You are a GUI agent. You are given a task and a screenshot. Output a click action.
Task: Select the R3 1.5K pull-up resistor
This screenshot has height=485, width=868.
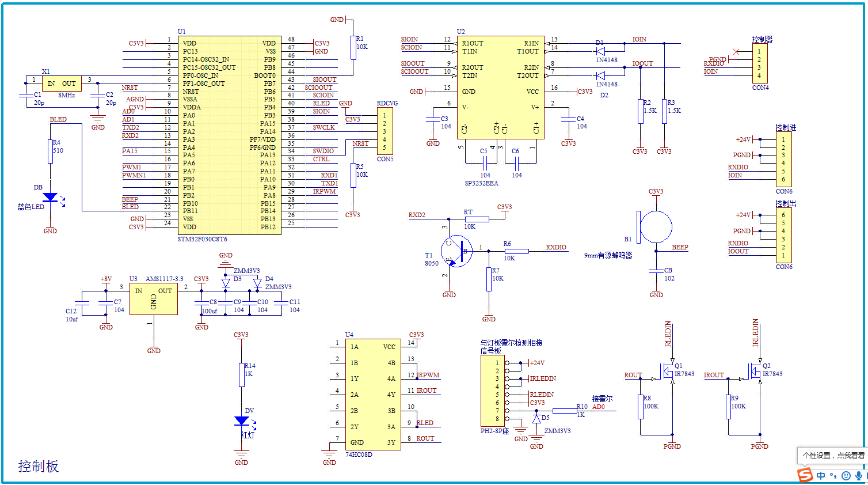(x=664, y=112)
